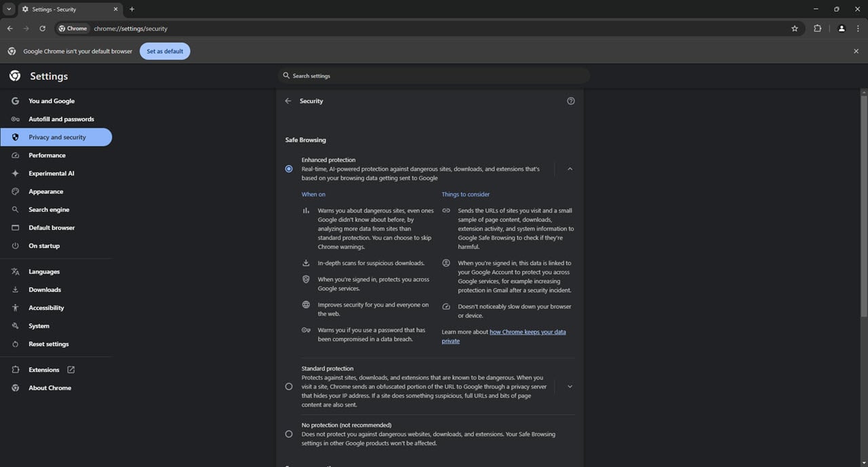Expand the Standard protection details
The width and height of the screenshot is (868, 467).
click(570, 386)
